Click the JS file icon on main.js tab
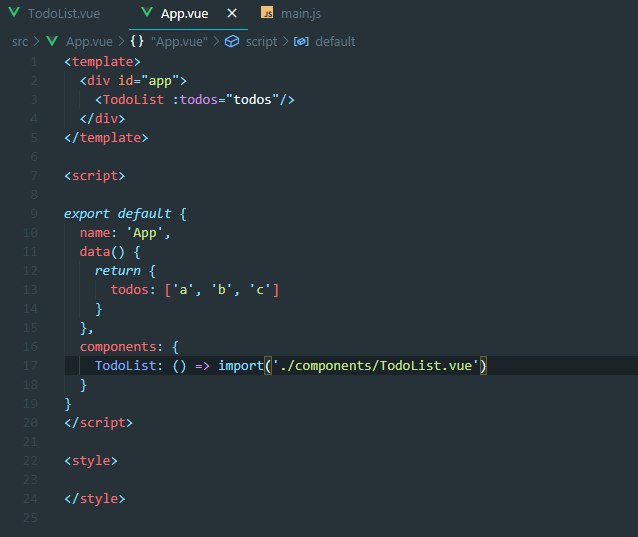 (267, 13)
